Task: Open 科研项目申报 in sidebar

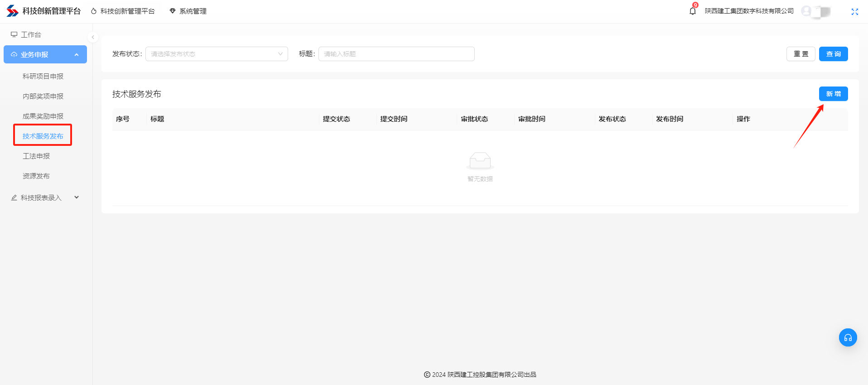Action: pyautogui.click(x=43, y=76)
